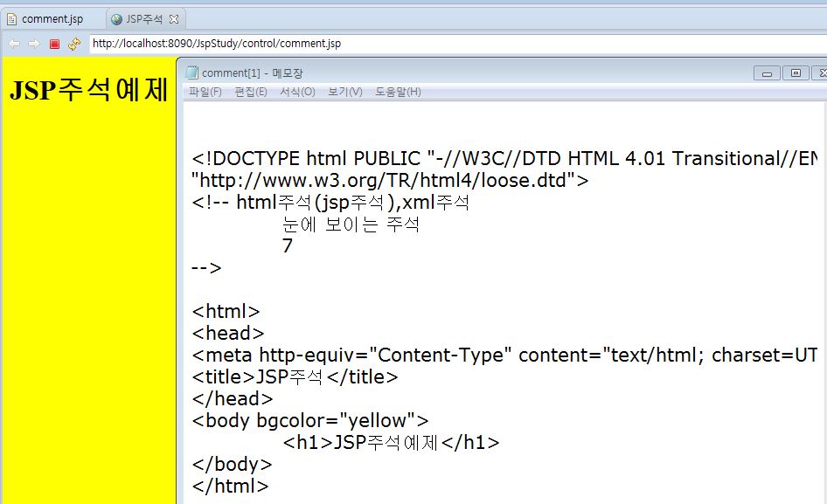Open the 보기(V) menu in Notepad
The image size is (827, 504).
coord(345,92)
